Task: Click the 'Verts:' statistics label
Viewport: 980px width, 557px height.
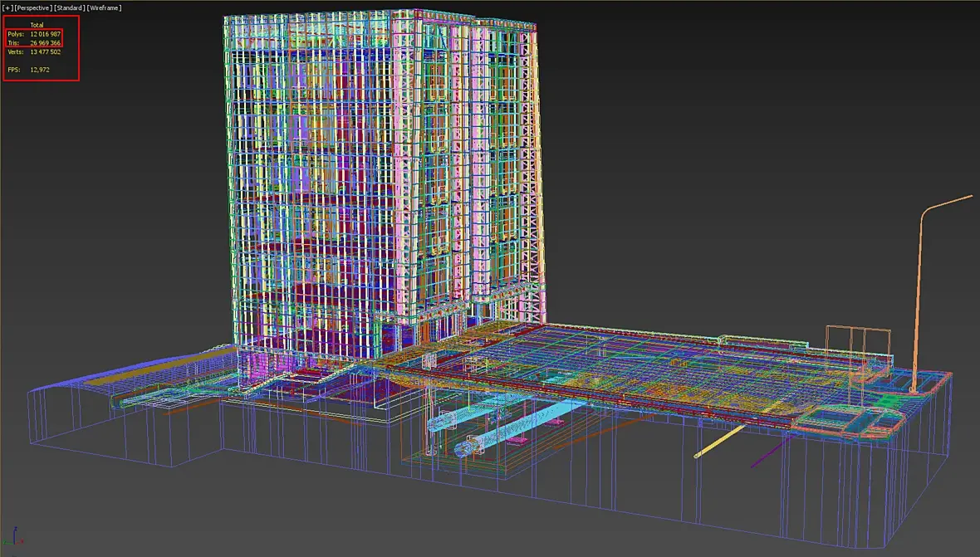Action: pos(16,51)
